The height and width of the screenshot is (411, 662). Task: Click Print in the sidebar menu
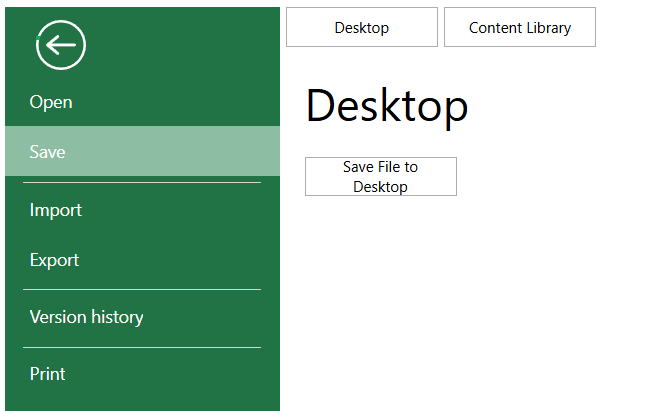(x=48, y=374)
